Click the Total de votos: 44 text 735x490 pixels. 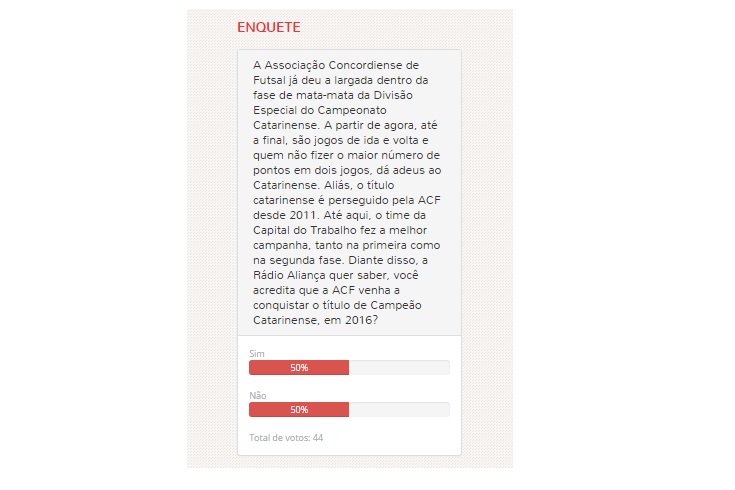point(286,438)
